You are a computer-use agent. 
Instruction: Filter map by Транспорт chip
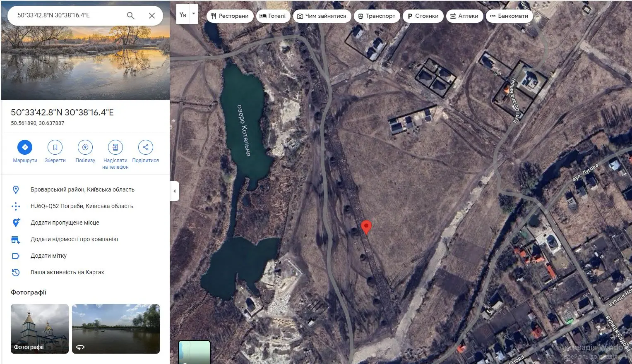click(377, 16)
